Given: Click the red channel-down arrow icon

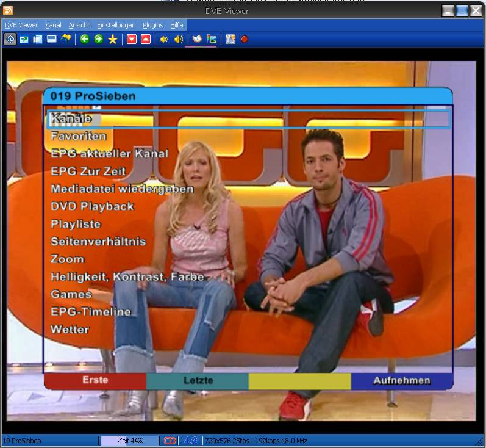Looking at the screenshot, I should tap(132, 40).
